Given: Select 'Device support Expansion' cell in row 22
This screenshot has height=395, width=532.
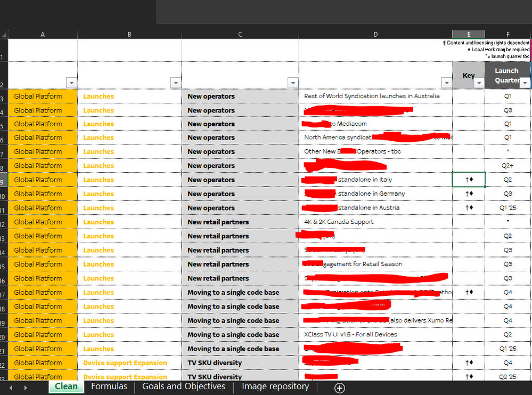Looking at the screenshot, I should click(129, 362).
